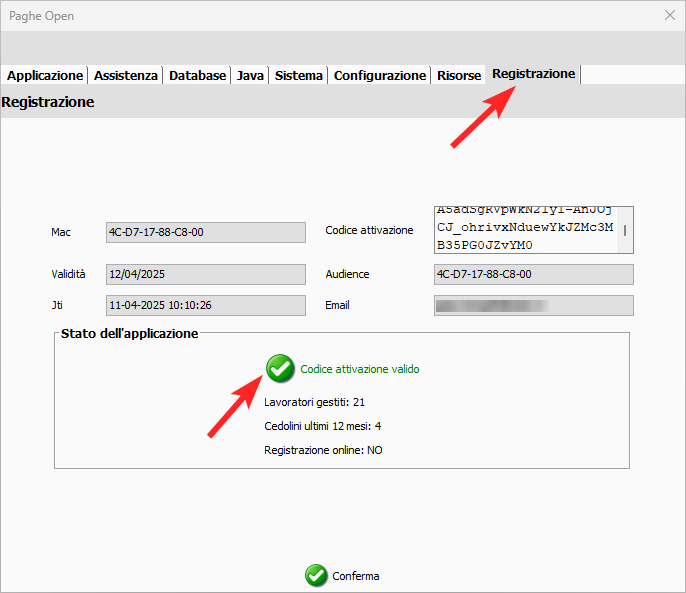Open the Configurazione tab
Screen dimensions: 686x593
pos(380,75)
